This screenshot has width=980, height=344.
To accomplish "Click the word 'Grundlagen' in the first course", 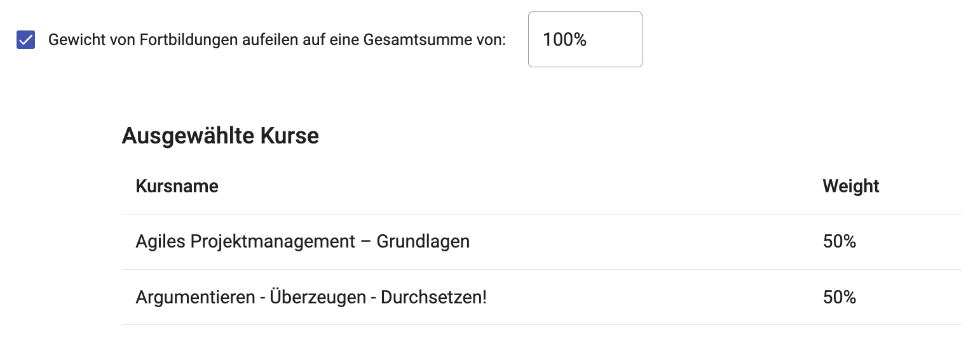I will coord(423,242).
